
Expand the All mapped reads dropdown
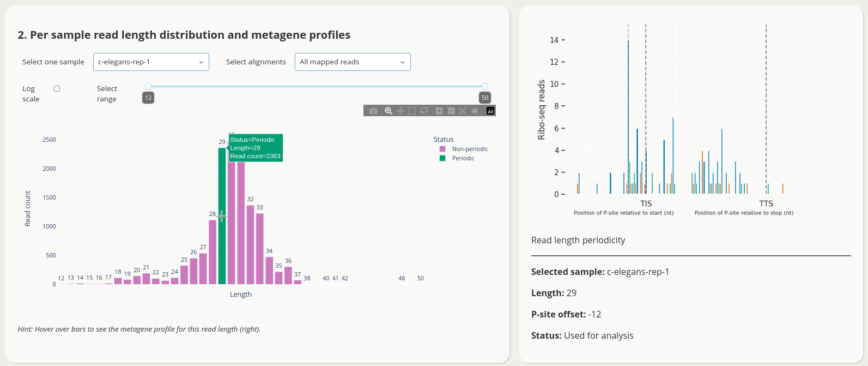pos(353,62)
